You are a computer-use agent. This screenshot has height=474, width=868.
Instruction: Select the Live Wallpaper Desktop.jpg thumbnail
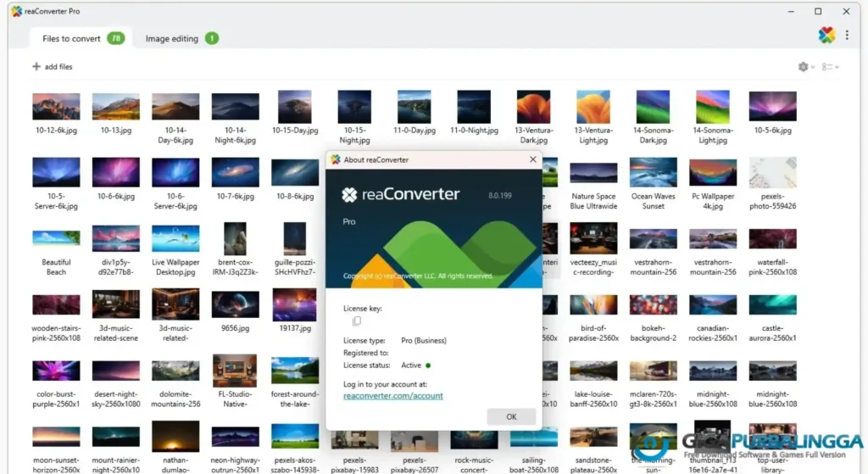tap(175, 238)
